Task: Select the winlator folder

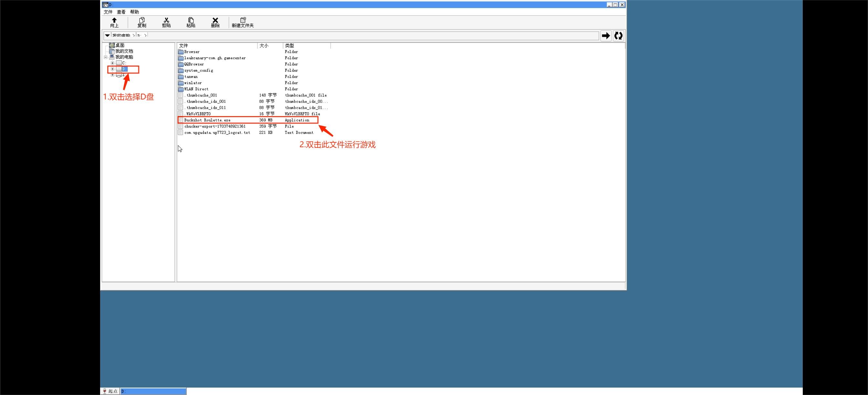Action: 193,83
